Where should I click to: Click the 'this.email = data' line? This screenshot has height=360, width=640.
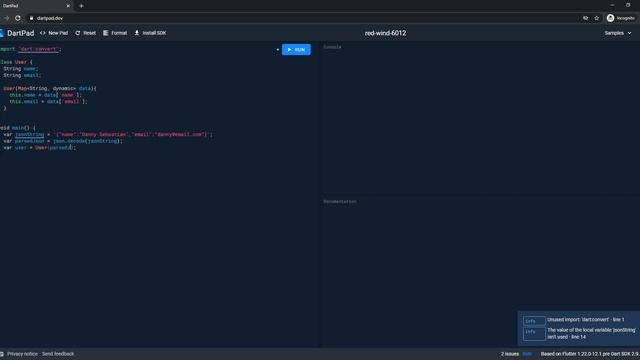tap(48, 101)
